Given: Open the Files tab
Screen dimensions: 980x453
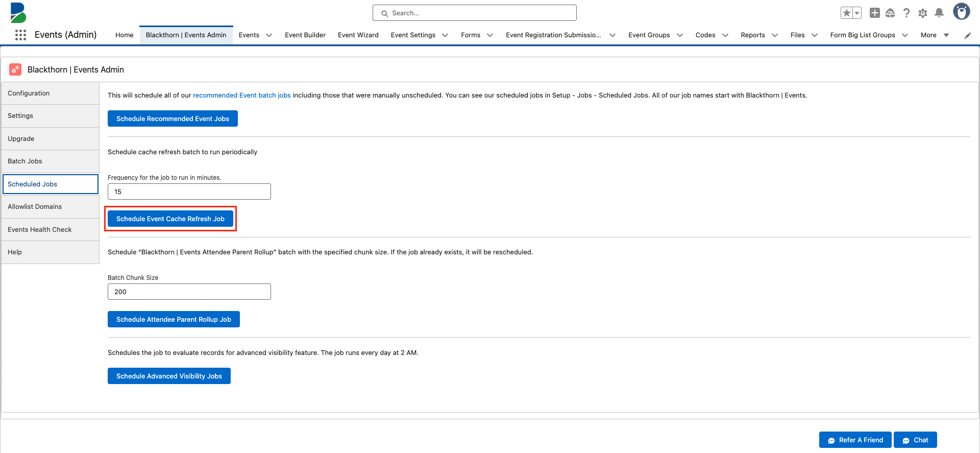Looking at the screenshot, I should (x=797, y=35).
